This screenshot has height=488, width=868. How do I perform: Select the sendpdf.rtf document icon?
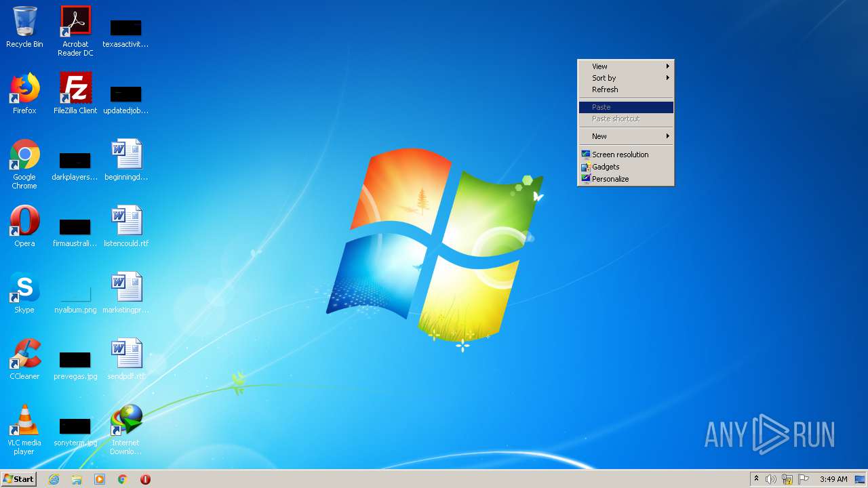pos(126,359)
